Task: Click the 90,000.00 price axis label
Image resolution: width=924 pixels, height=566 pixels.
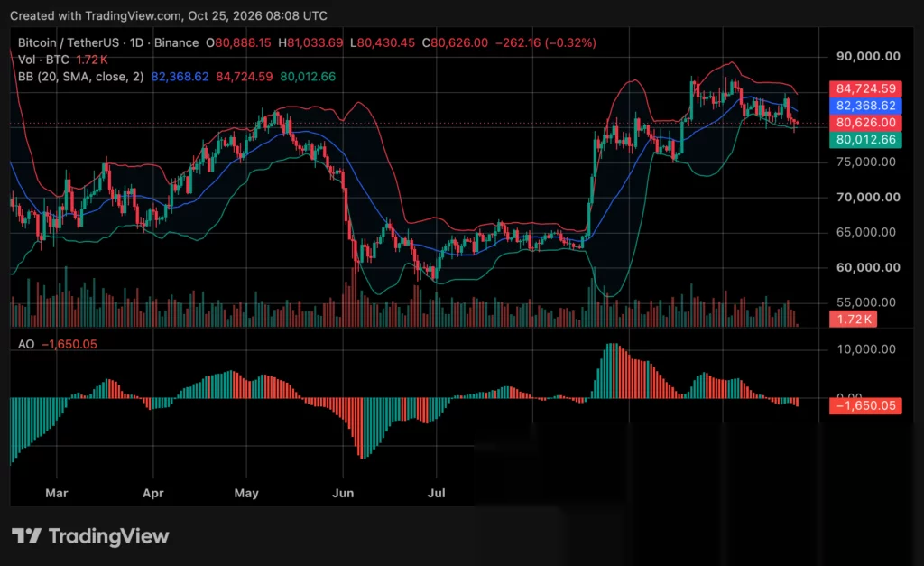Action: (x=869, y=57)
